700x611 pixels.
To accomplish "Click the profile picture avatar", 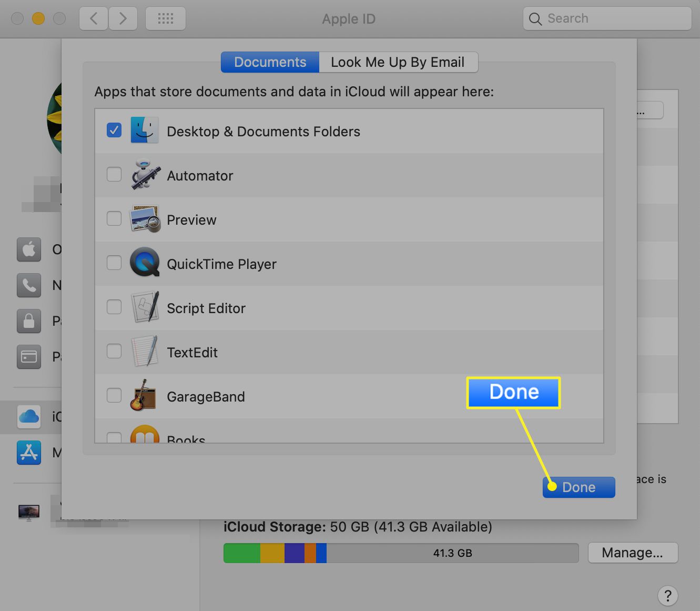I will coord(54,118).
